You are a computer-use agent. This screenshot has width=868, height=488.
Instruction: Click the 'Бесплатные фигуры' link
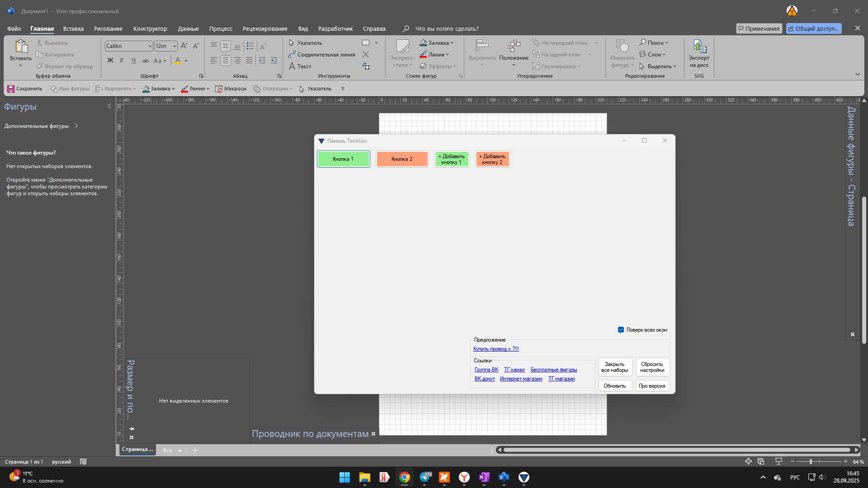pyautogui.click(x=553, y=370)
